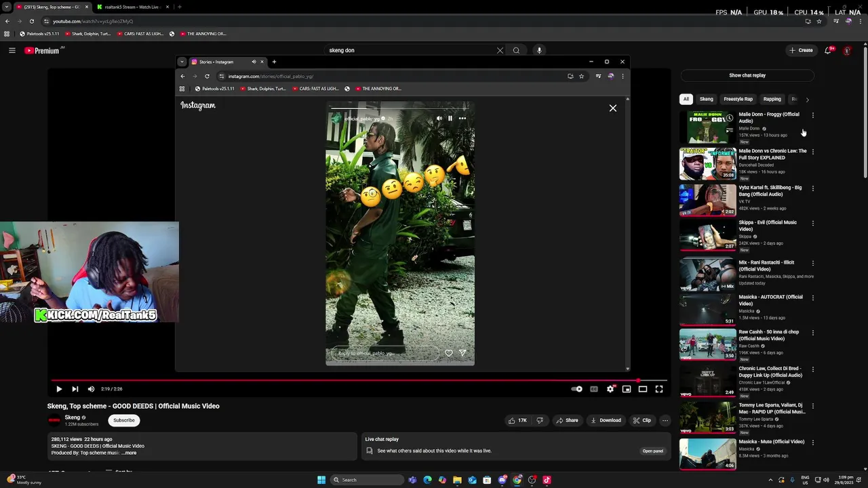This screenshot has height=488, width=868.
Task: Open Instagram story more options menu
Action: click(x=462, y=119)
